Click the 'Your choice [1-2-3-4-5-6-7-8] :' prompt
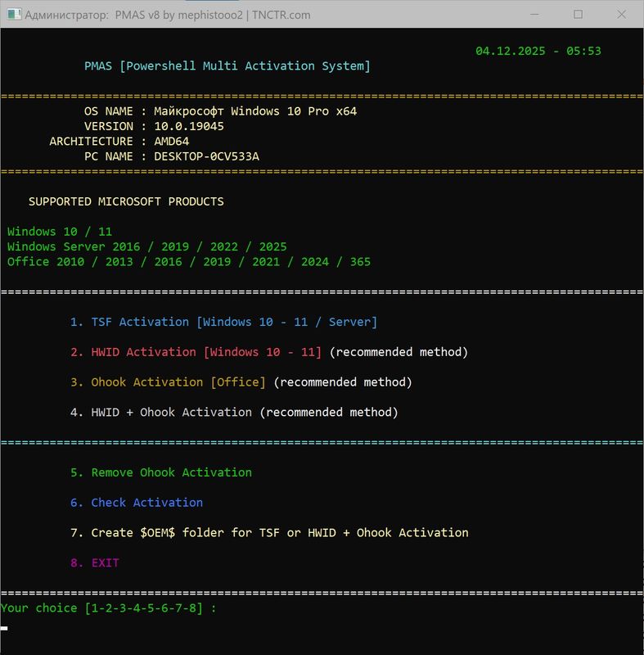 (109, 608)
